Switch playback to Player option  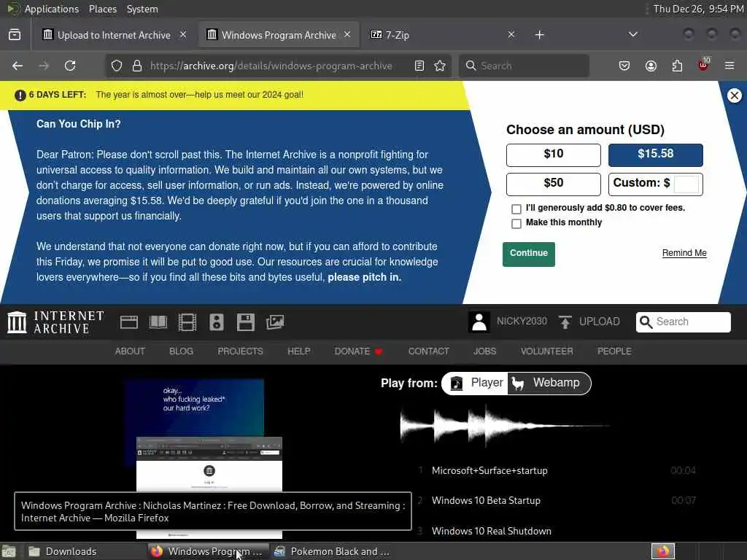[x=476, y=384]
